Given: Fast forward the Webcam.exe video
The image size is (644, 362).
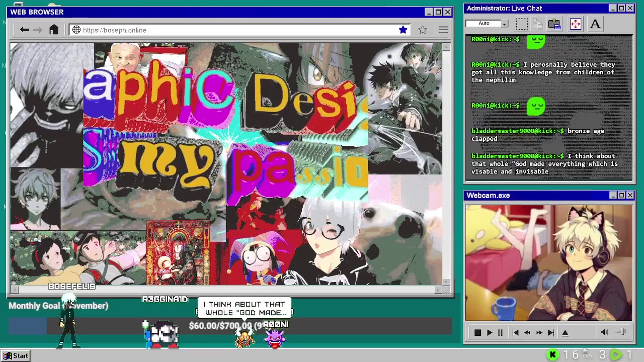Looking at the screenshot, I should point(539,332).
